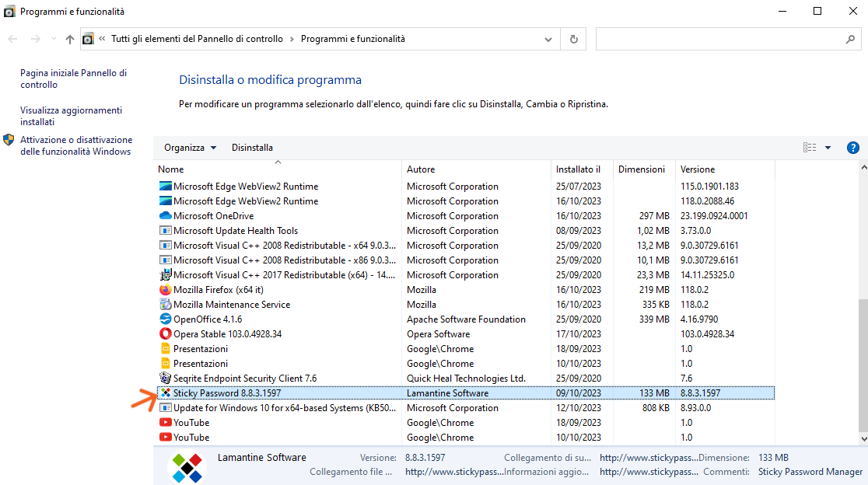Click version value 23.199.0924.0001
Viewport: 868px width, 485px height.
pyautogui.click(x=714, y=215)
